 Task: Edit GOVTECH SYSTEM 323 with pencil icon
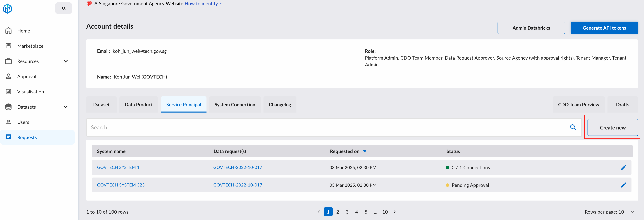coord(624,185)
